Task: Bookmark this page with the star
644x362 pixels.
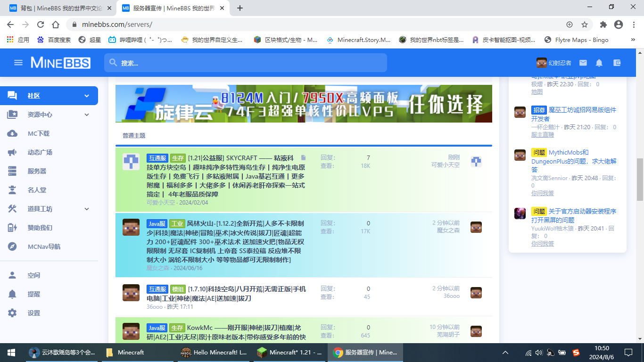Action: (x=585, y=25)
